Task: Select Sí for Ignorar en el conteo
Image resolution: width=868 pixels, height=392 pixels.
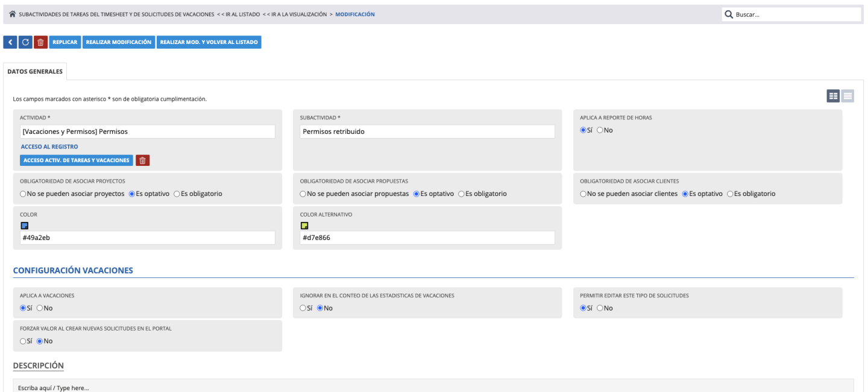Action: click(303, 308)
